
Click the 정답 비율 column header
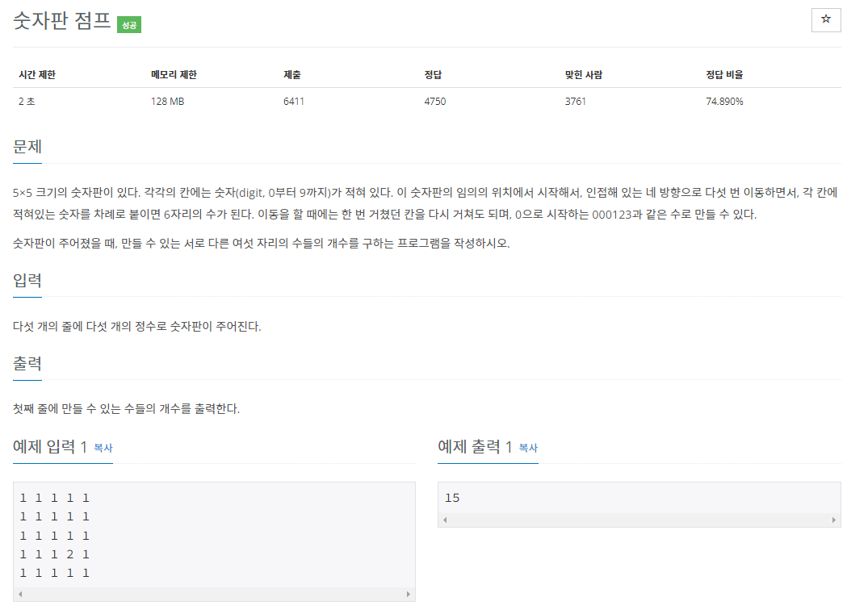[x=724, y=75]
